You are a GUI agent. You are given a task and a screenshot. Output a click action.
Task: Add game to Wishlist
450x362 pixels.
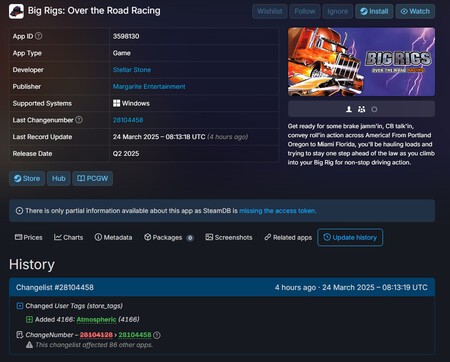(x=270, y=11)
